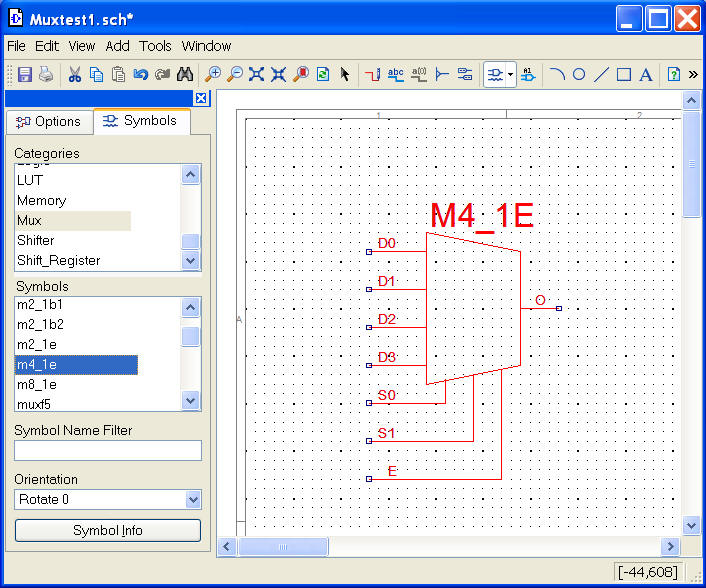Click the Copy icon

point(96,74)
